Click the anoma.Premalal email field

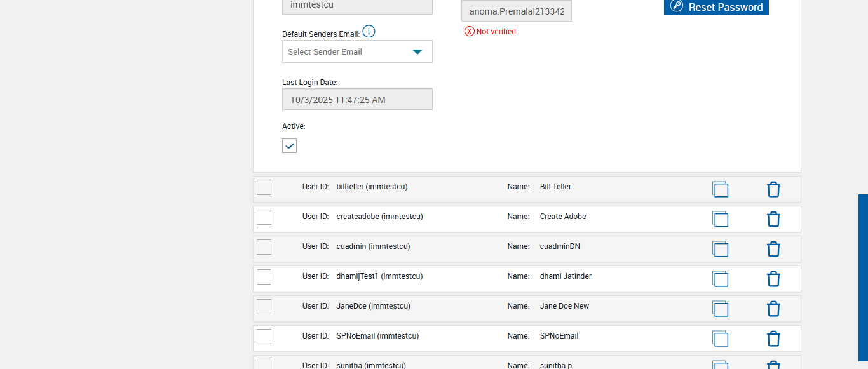point(516,11)
